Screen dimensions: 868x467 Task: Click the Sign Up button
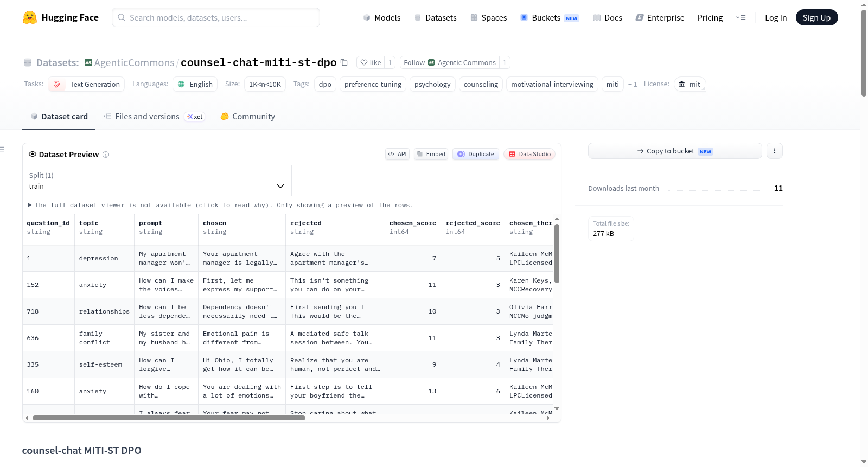[816, 17]
